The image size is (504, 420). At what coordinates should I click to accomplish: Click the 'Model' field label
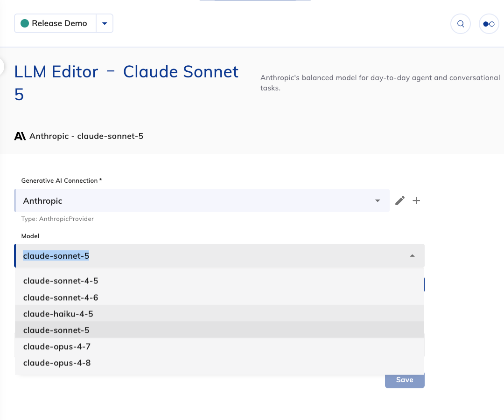click(x=30, y=236)
